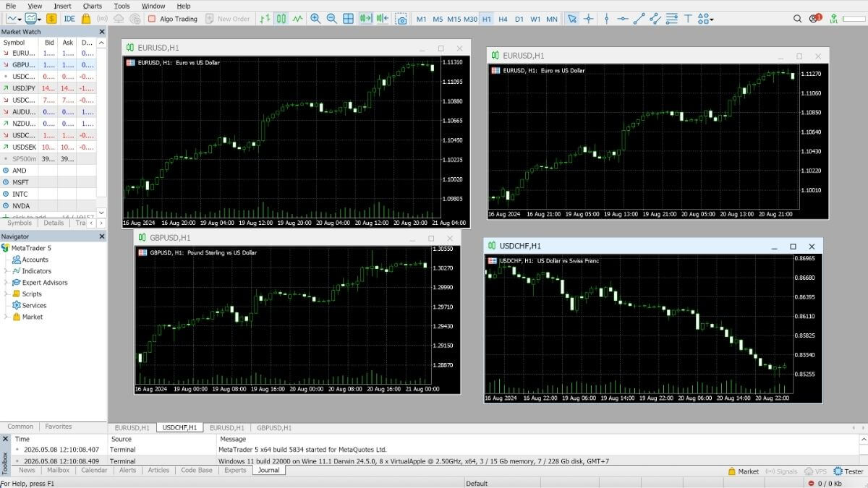Screen dimensions: 868x488
Task: Tile windows using the grid icon
Action: (348, 19)
